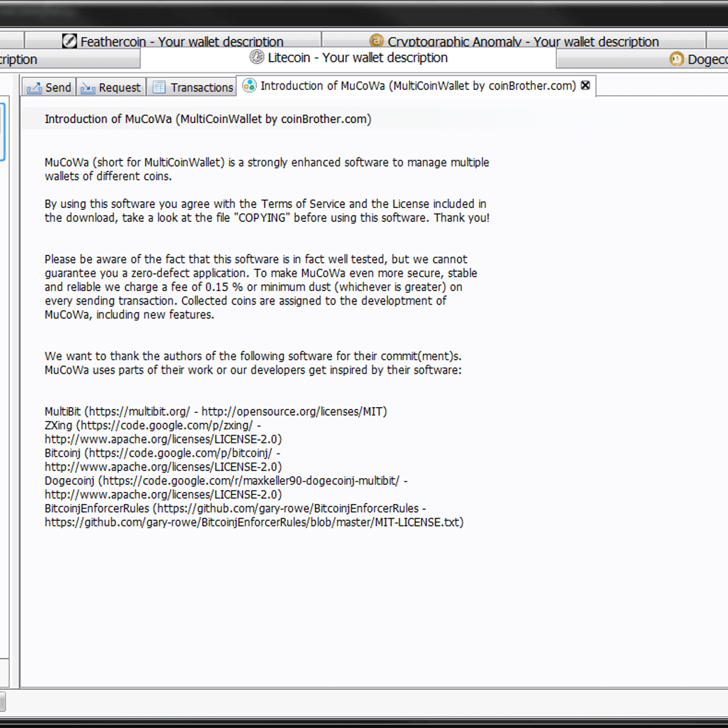Click the line about 0.15 % fee
Image resolution: width=728 pixels, height=728 pixels.
tap(254, 287)
